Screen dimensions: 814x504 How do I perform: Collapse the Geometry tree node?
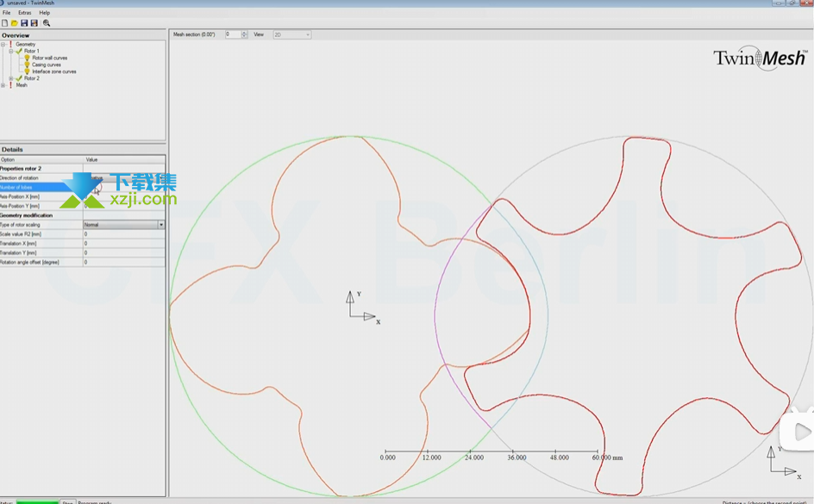point(3,45)
